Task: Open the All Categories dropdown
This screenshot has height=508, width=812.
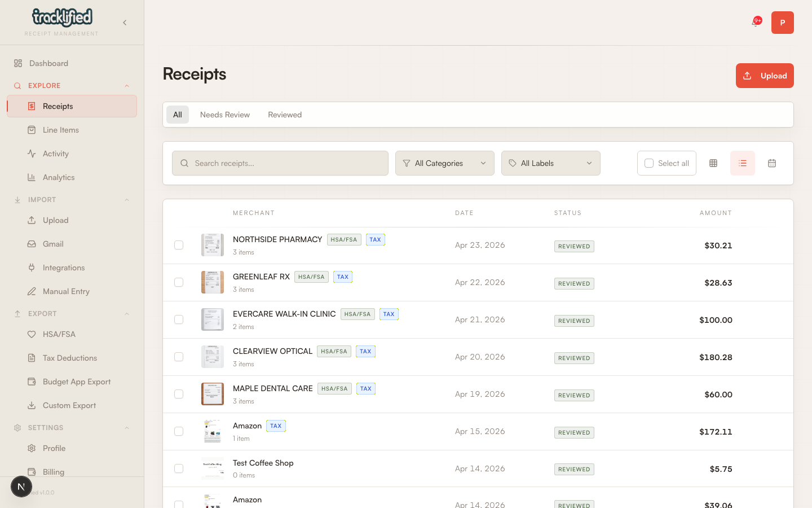Action: [x=445, y=163]
